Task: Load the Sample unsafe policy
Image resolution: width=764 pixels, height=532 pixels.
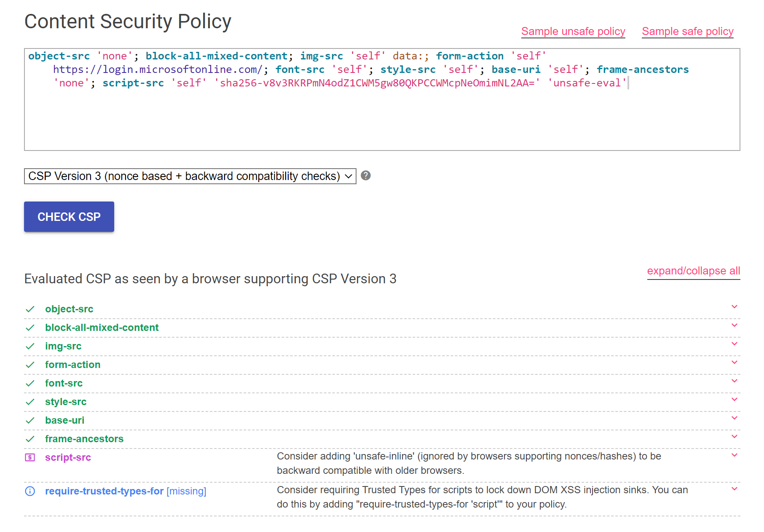Action: pyautogui.click(x=573, y=32)
